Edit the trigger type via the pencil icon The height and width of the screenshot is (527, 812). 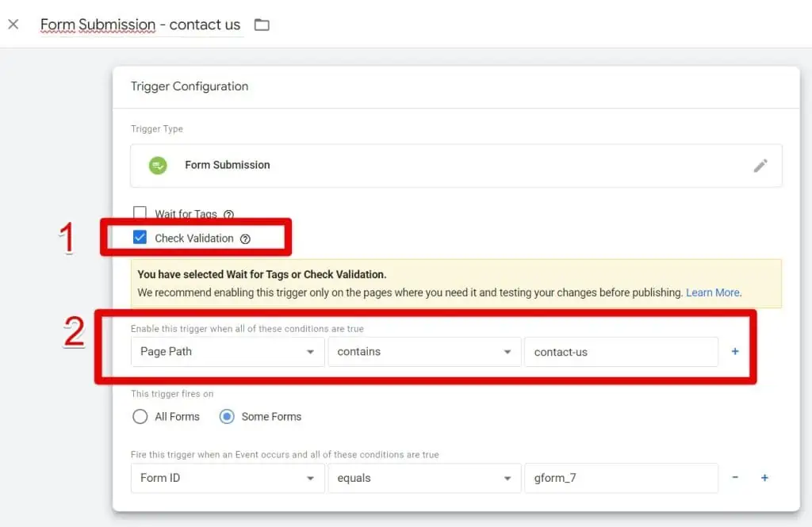[x=760, y=165]
